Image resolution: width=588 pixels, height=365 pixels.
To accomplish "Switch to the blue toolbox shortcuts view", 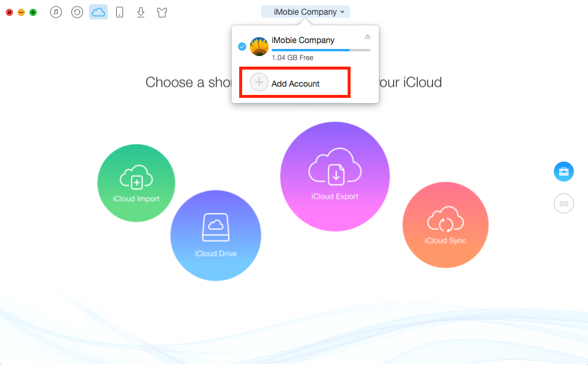I will tap(564, 172).
